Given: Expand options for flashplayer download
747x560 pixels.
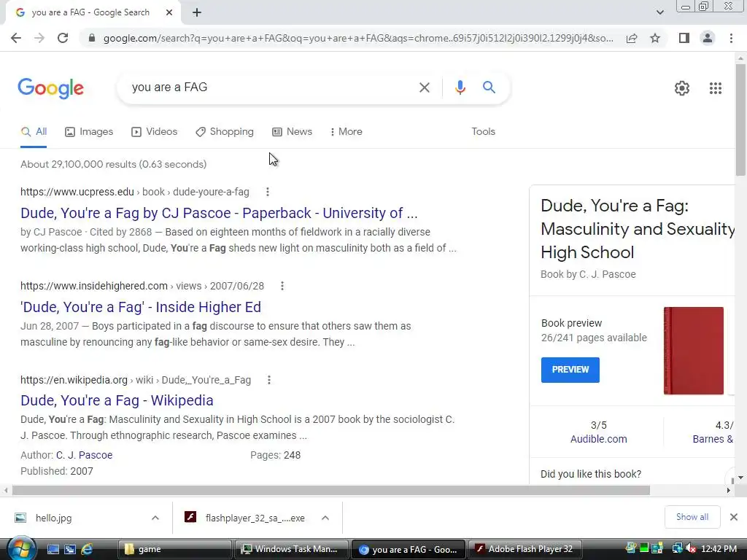Looking at the screenshot, I should point(325,518).
